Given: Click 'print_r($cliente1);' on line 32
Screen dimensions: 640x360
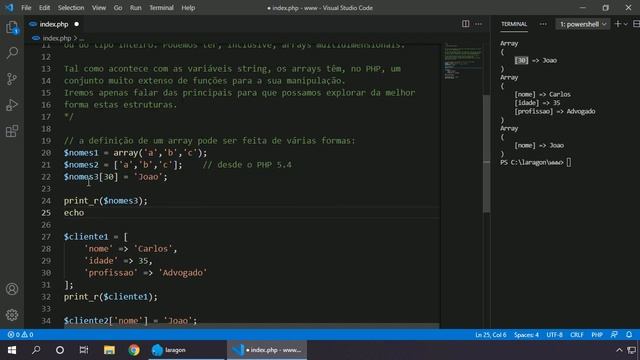Looking at the screenshot, I should (111, 297).
